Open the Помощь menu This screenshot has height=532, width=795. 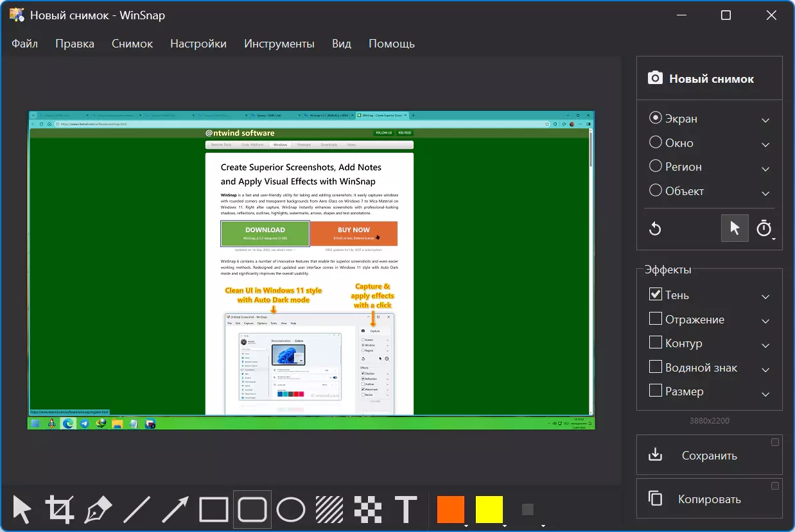pyautogui.click(x=392, y=44)
